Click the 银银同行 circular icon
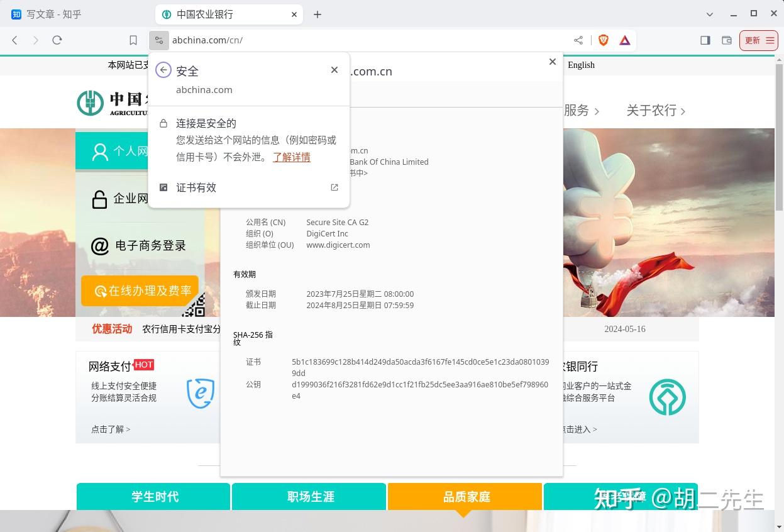The image size is (784, 532). pos(667,397)
